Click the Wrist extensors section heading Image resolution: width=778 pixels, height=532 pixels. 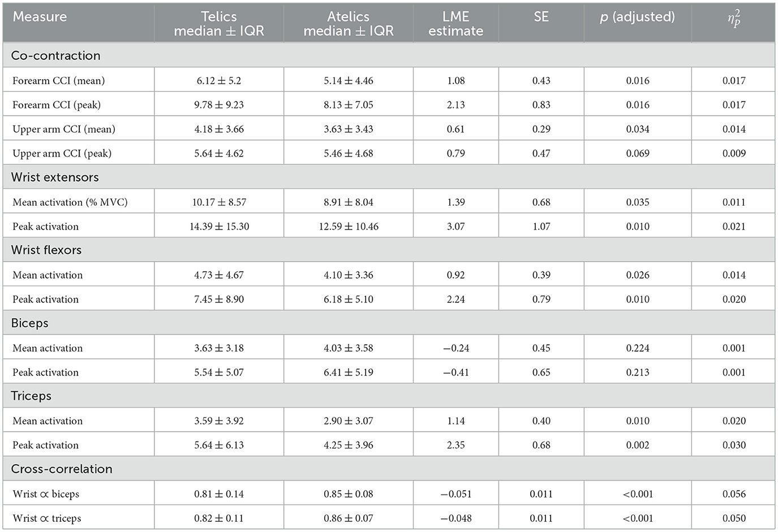[x=55, y=178]
